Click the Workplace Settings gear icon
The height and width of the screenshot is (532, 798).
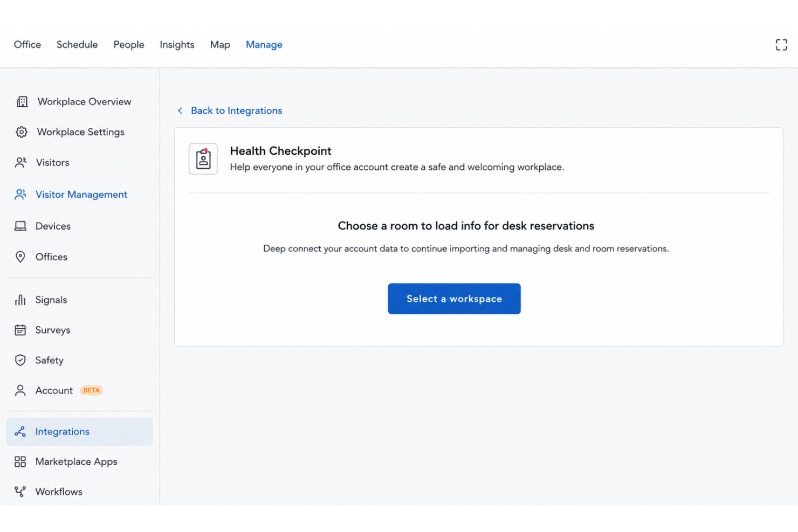pyautogui.click(x=22, y=132)
